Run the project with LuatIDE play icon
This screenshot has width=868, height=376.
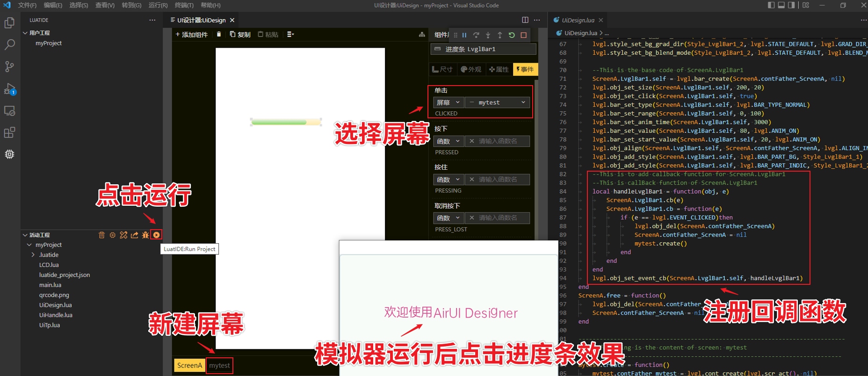[x=157, y=235]
